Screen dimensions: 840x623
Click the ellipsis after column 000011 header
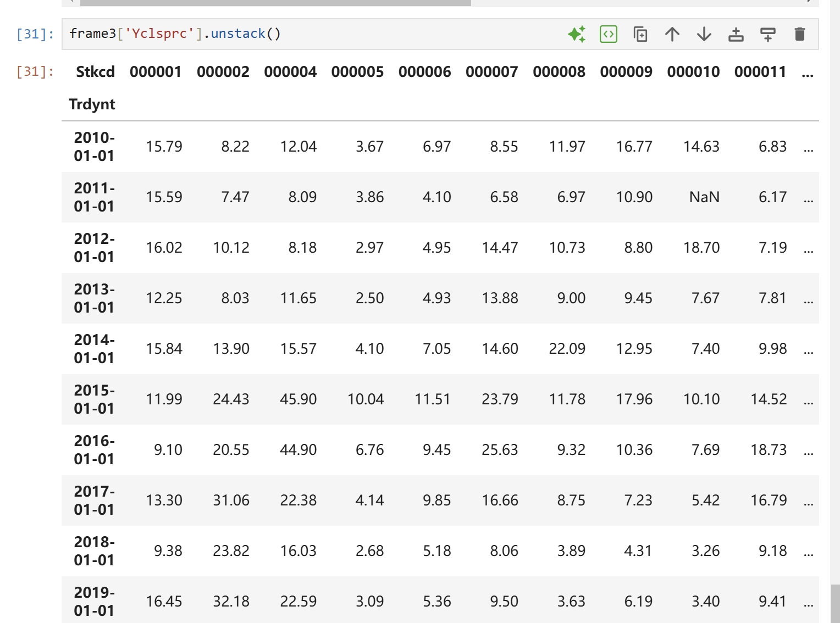(x=807, y=73)
